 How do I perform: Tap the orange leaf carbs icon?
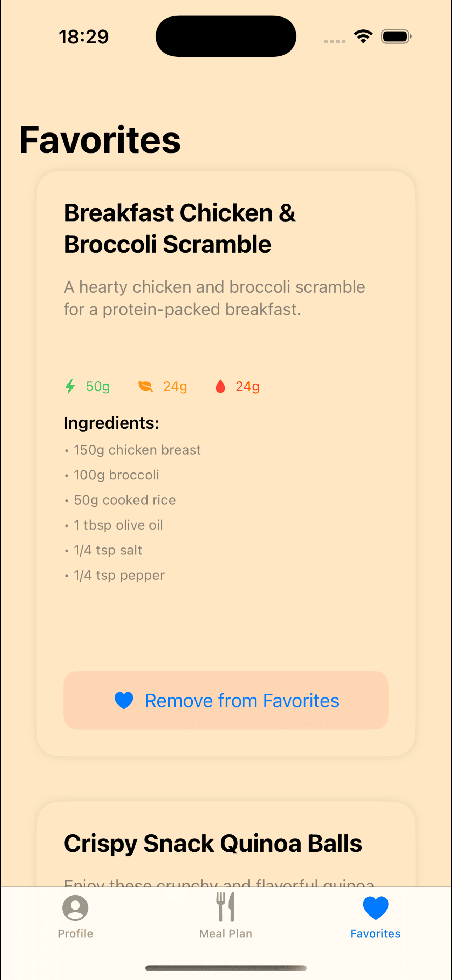(145, 386)
